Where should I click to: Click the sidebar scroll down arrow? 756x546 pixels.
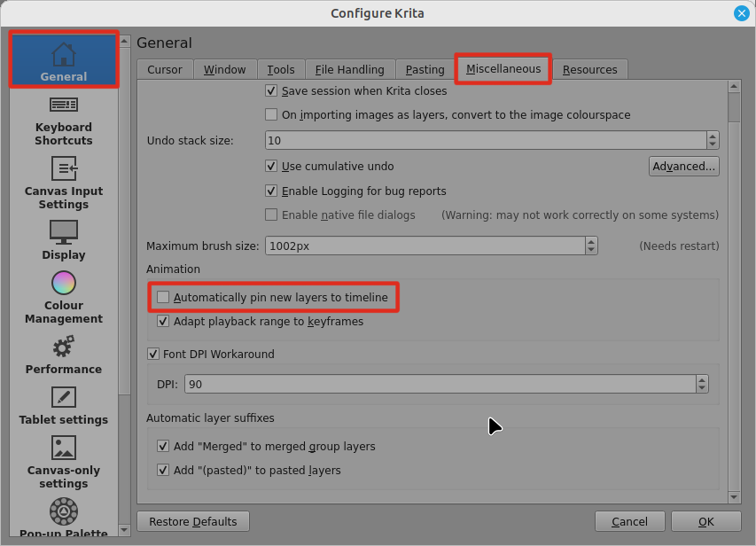tap(124, 530)
